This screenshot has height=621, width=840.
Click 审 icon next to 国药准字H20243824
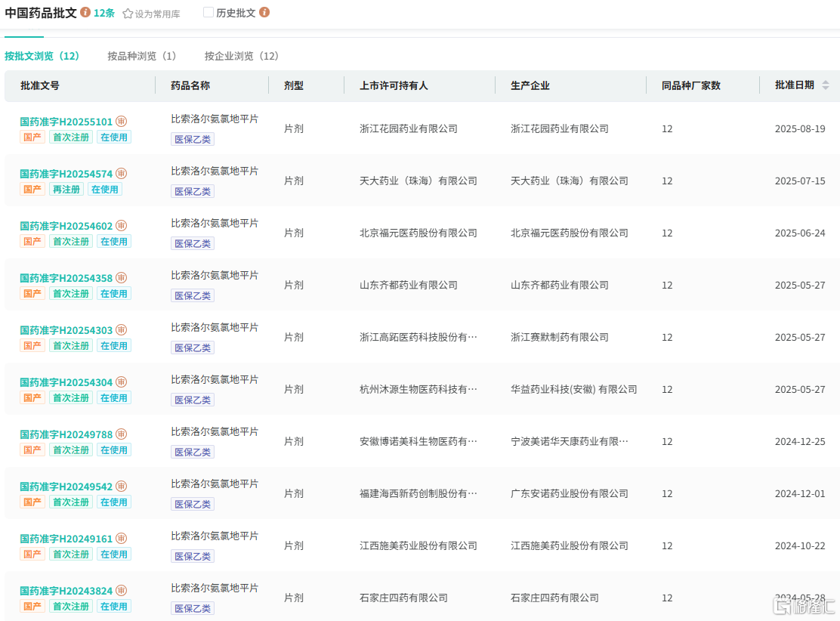click(x=122, y=591)
